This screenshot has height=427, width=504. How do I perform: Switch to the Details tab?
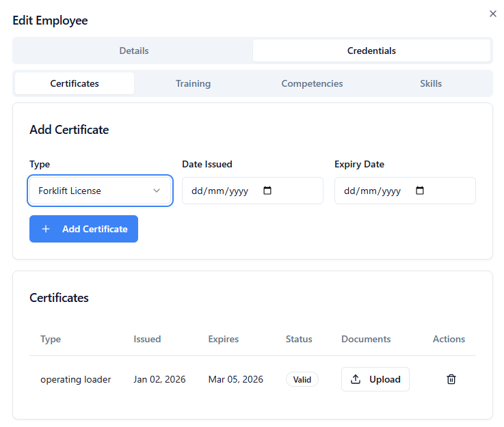point(133,51)
